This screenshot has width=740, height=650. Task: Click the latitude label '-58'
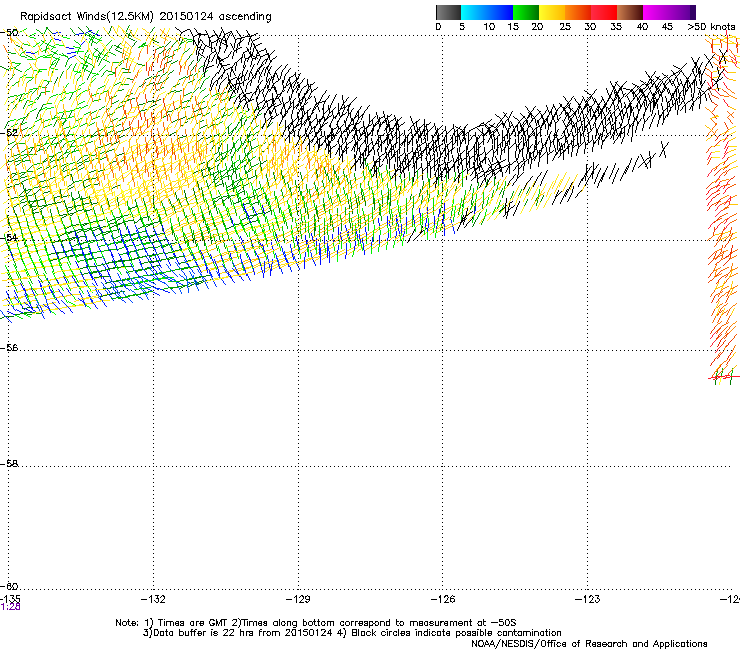click(9, 464)
